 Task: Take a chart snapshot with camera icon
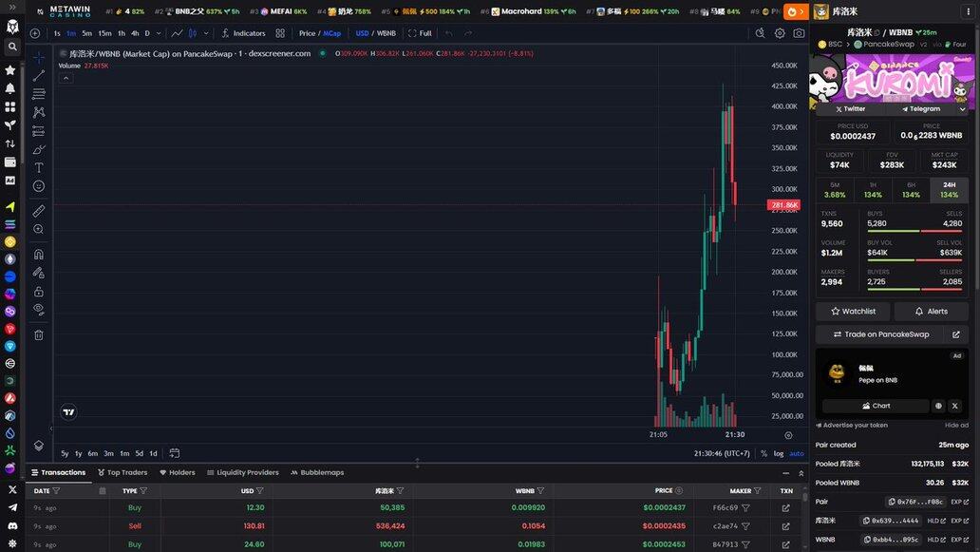[x=799, y=33]
